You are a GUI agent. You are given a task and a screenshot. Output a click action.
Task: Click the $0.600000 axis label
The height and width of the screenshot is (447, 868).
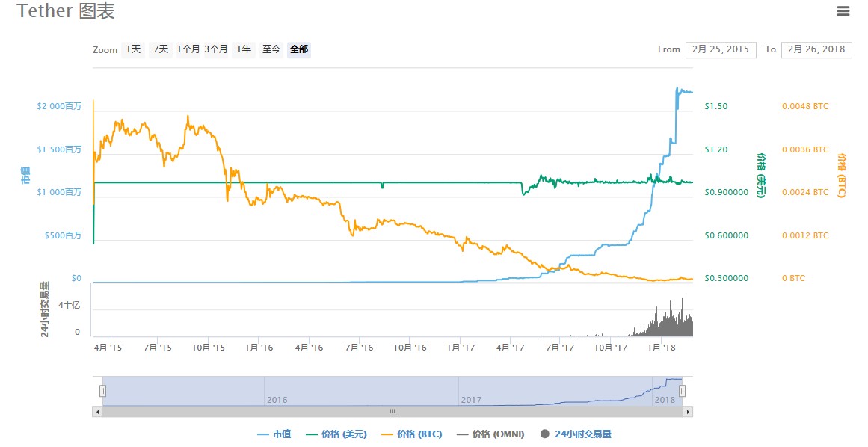coord(726,235)
